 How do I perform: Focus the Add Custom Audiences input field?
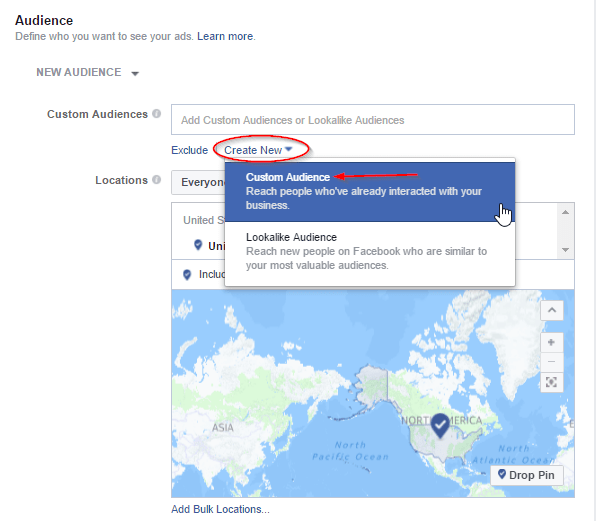[373, 120]
